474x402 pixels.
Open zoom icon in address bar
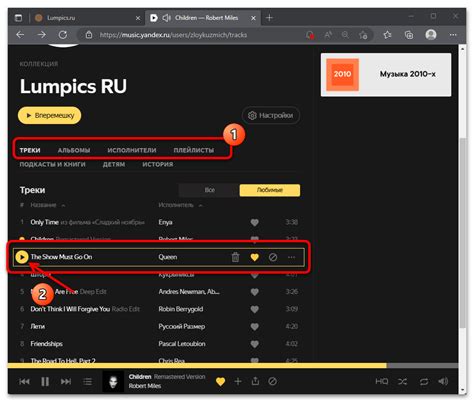coord(345,35)
